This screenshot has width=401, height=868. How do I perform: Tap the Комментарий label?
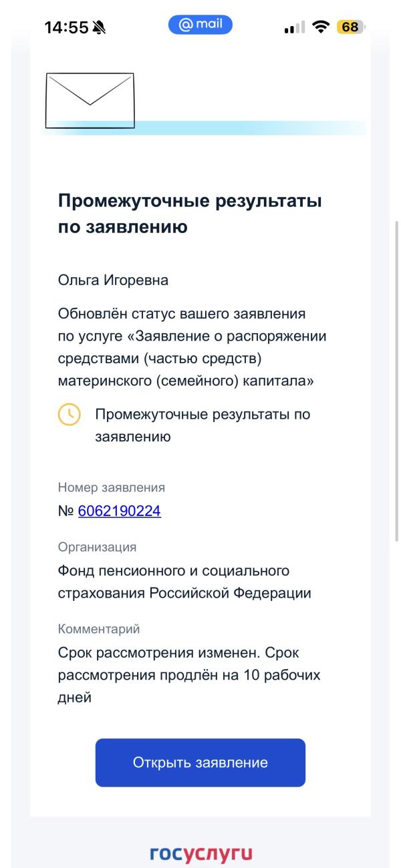click(99, 629)
